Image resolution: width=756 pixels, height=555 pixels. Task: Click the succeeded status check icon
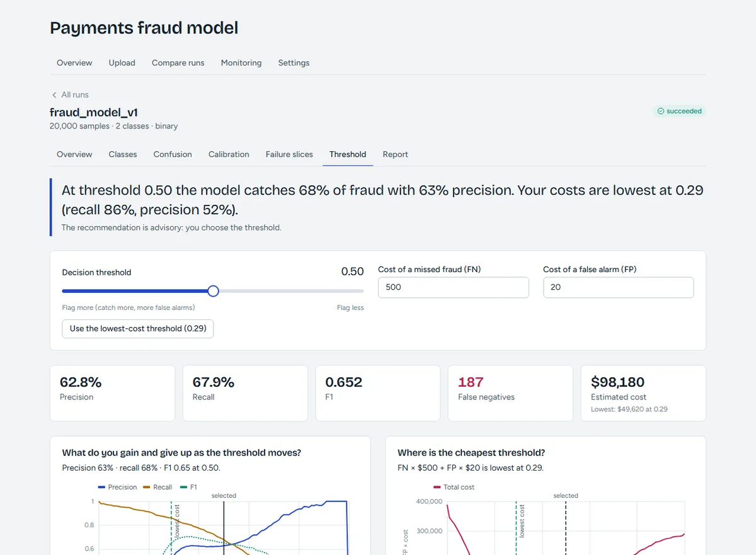(661, 111)
